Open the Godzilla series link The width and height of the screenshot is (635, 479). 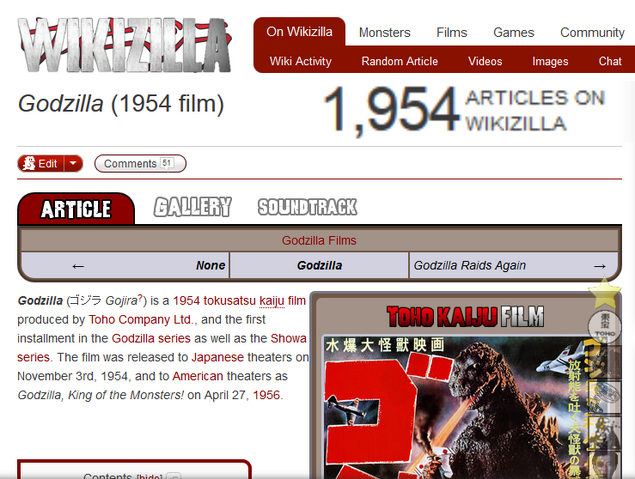[151, 338]
